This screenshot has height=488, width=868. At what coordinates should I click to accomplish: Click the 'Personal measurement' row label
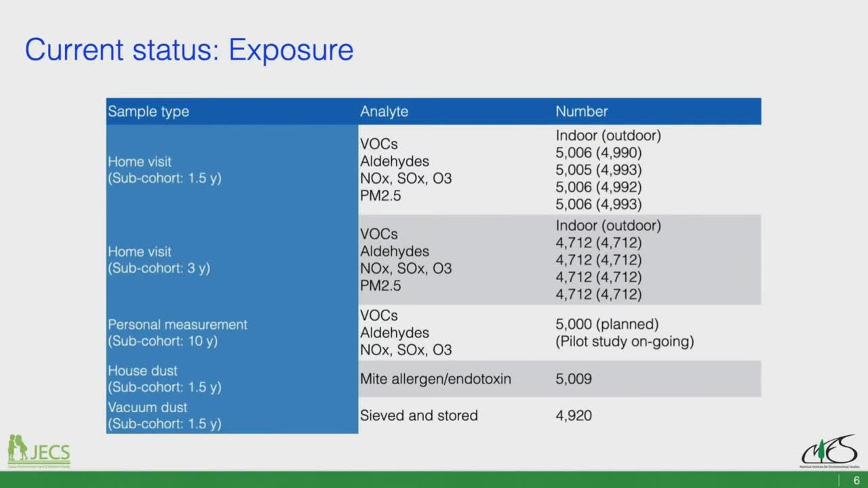tap(178, 325)
